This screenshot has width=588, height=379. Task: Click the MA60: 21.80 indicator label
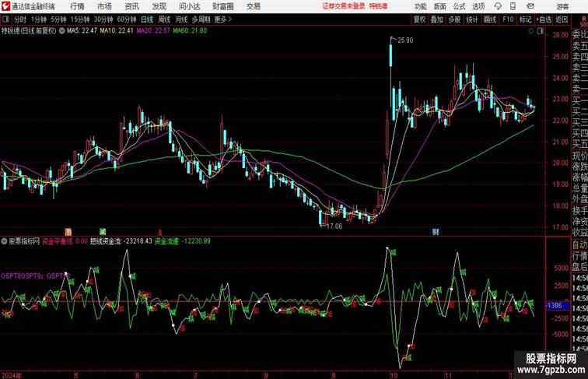point(190,31)
